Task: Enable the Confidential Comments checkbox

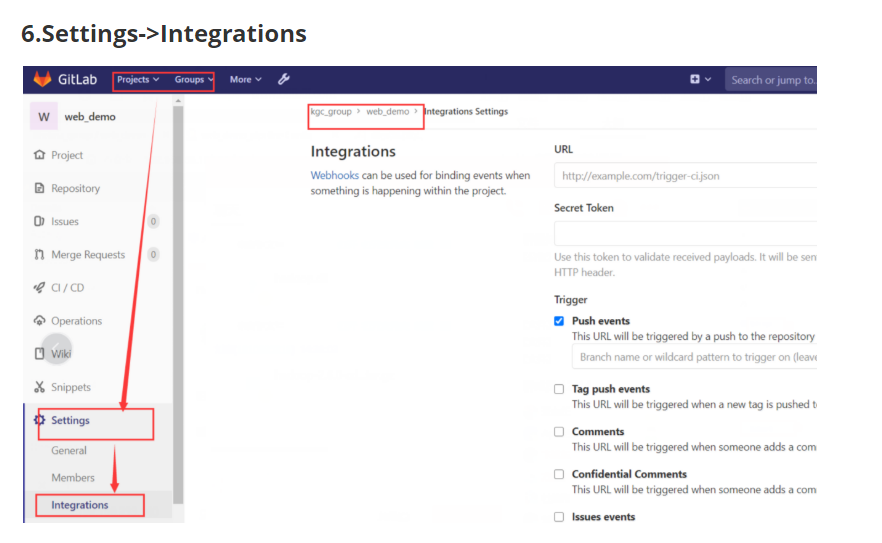Action: [x=559, y=474]
